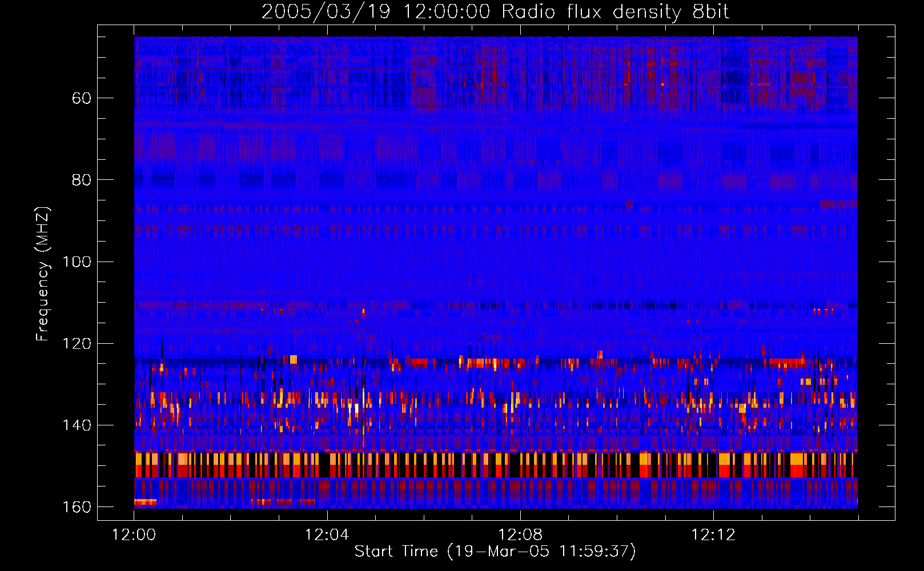This screenshot has width=924, height=571.
Task: Click the 160 frequency tick label
Action: click(x=77, y=507)
